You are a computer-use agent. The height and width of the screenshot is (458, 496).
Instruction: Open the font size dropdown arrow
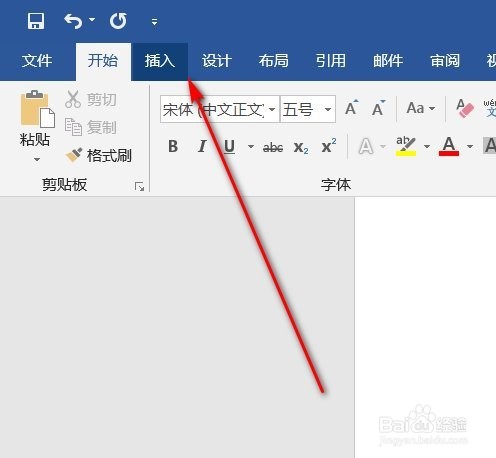tap(328, 109)
